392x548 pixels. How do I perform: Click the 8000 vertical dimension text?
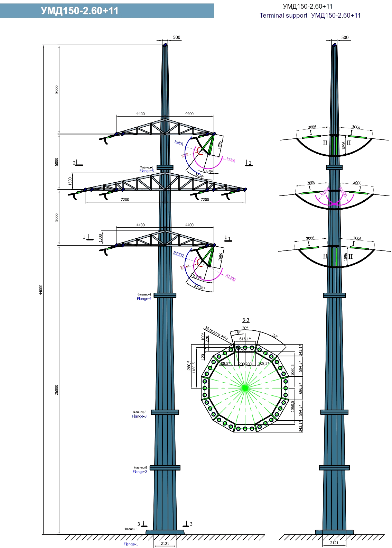(57, 89)
